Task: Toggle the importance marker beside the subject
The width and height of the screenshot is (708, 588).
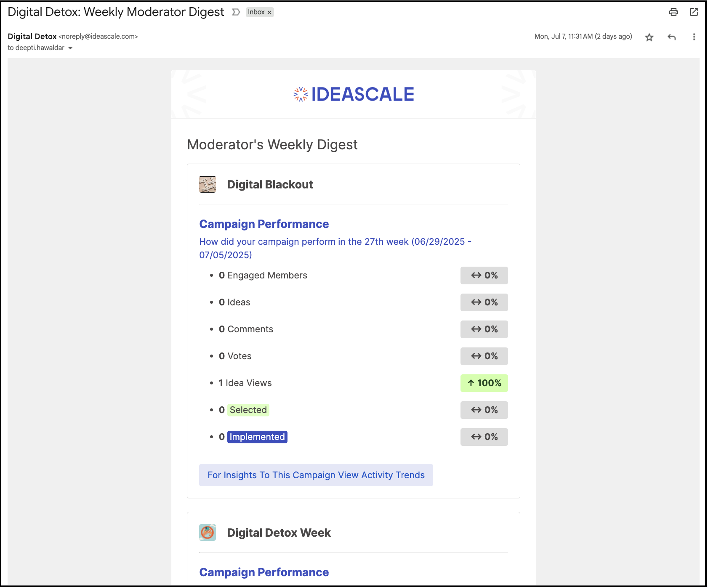Action: pyautogui.click(x=236, y=12)
